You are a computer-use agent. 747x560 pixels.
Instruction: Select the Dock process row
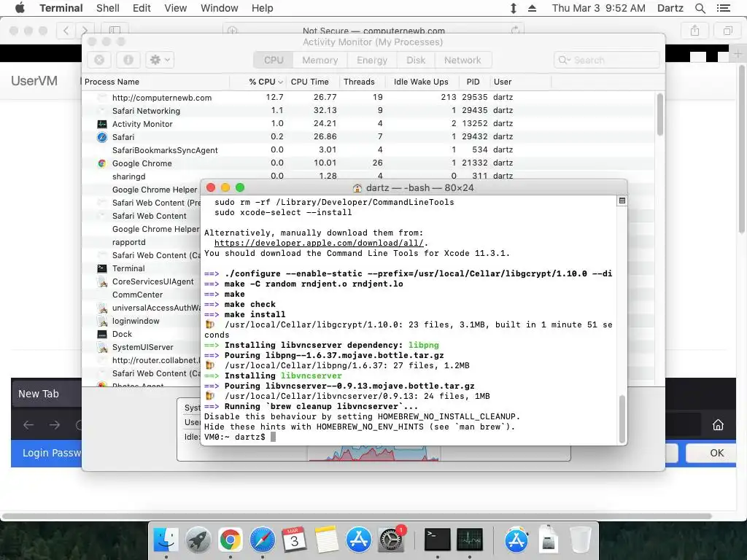click(141, 334)
